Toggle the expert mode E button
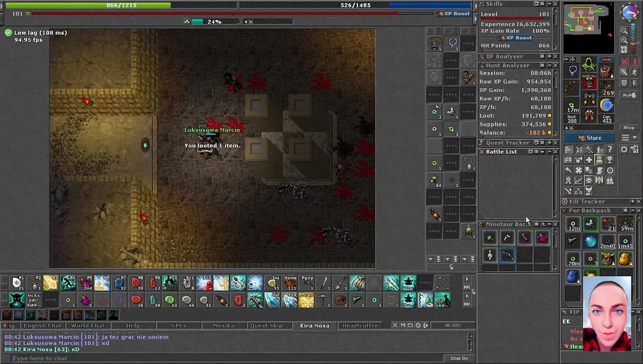This screenshot has width=643, height=364. coord(635,83)
